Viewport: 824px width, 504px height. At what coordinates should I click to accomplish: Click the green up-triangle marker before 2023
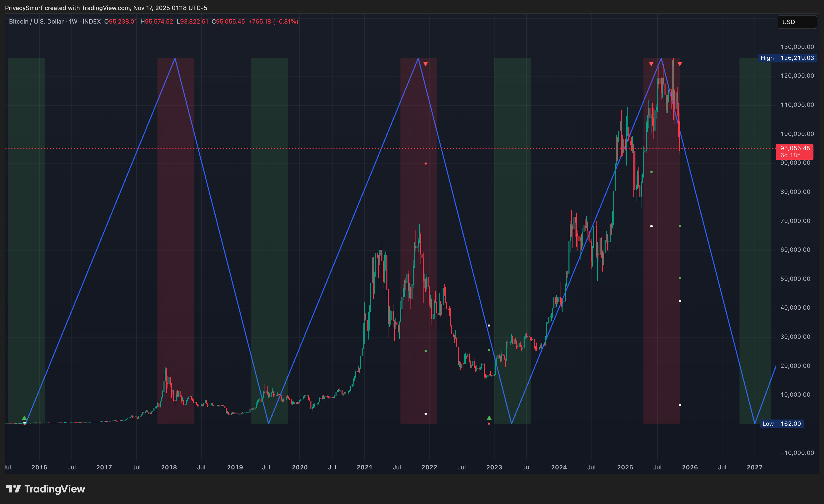tap(489, 418)
